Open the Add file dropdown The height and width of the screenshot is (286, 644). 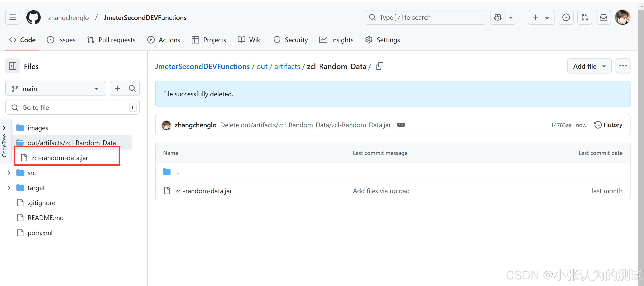pyautogui.click(x=589, y=66)
